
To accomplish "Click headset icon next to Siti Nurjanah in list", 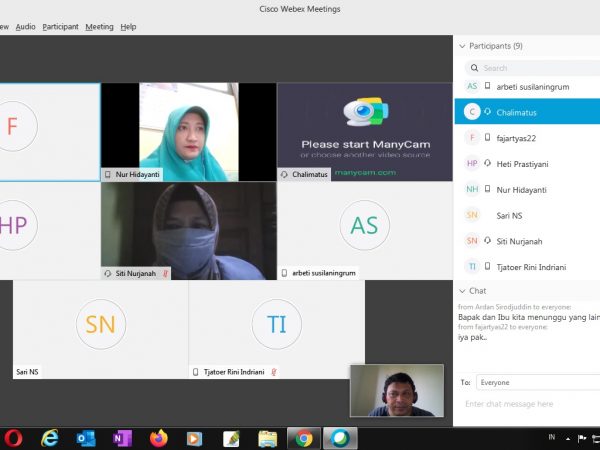I will point(488,240).
